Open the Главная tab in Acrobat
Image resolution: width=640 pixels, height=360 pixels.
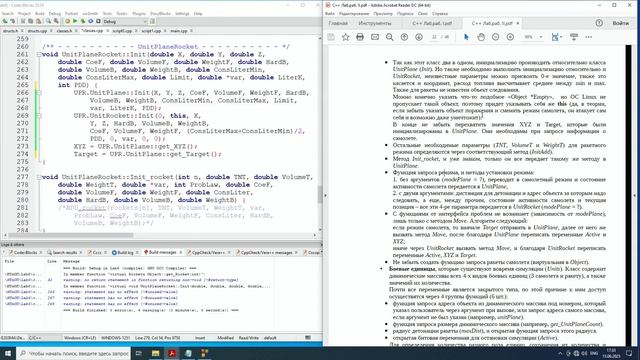(338, 23)
